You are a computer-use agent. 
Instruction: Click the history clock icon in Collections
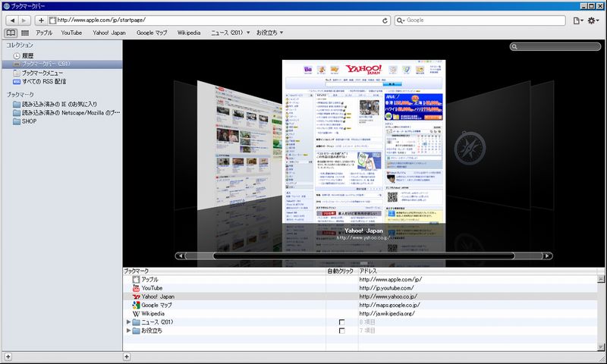(x=17, y=56)
